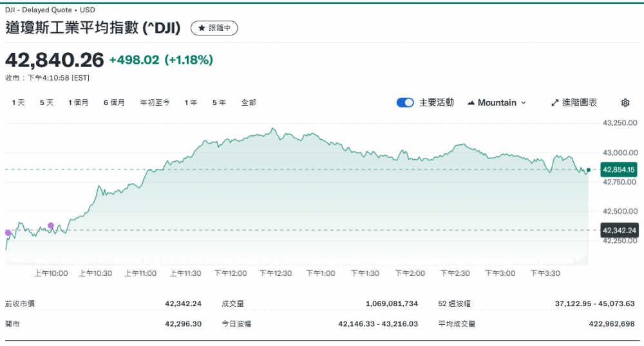Toggle the 主要活動 switch off
644x346 pixels.
(405, 102)
